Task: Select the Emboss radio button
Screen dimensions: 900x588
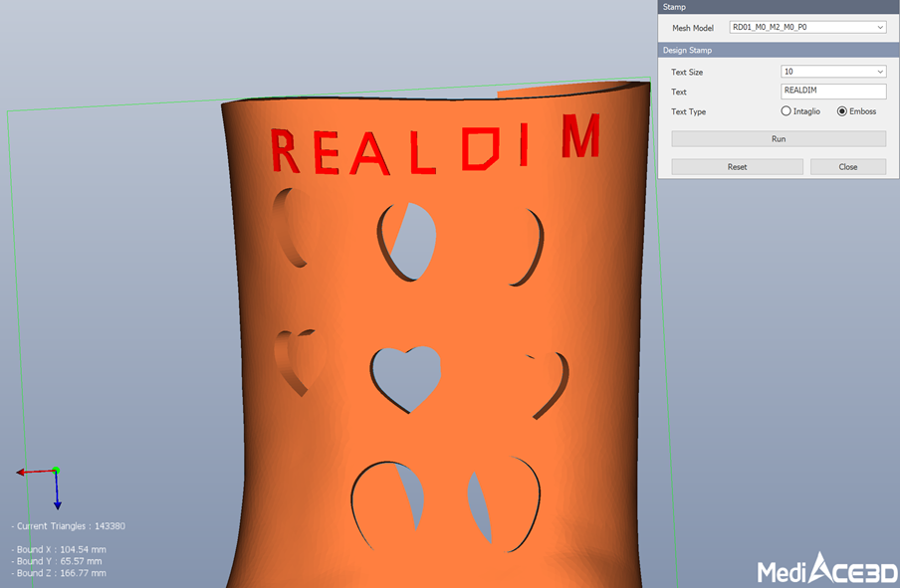Action: point(842,111)
